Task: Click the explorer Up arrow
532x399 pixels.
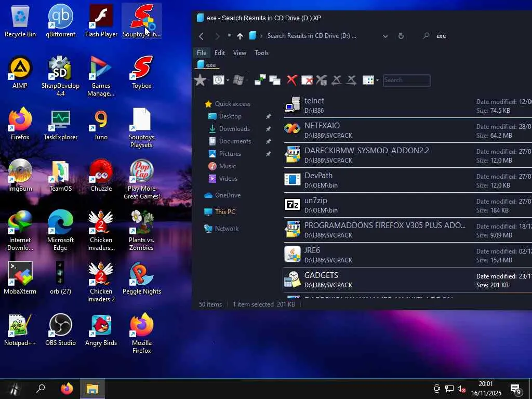Action: coord(240,36)
